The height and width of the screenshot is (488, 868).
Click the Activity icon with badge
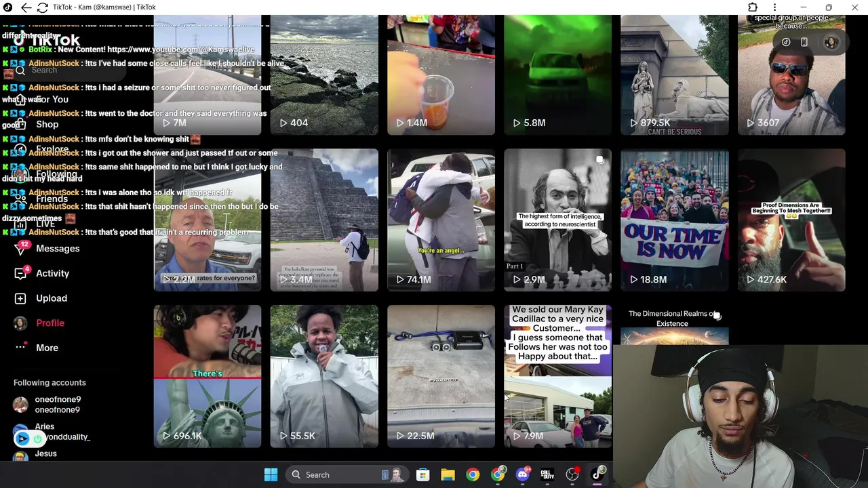coord(21,273)
